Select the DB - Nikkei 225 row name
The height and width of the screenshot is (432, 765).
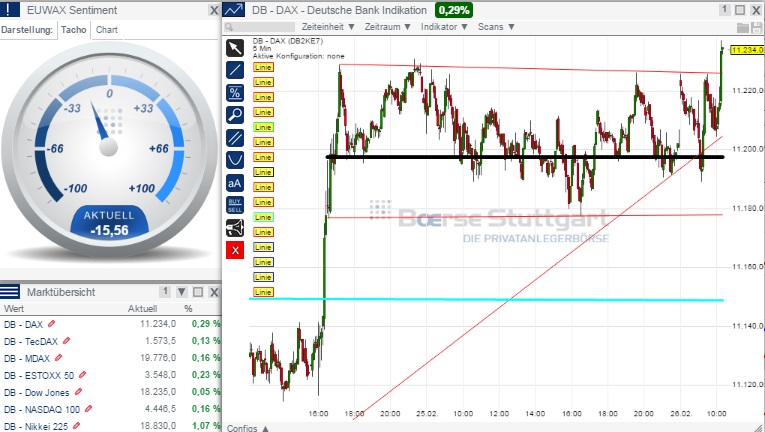(x=36, y=426)
